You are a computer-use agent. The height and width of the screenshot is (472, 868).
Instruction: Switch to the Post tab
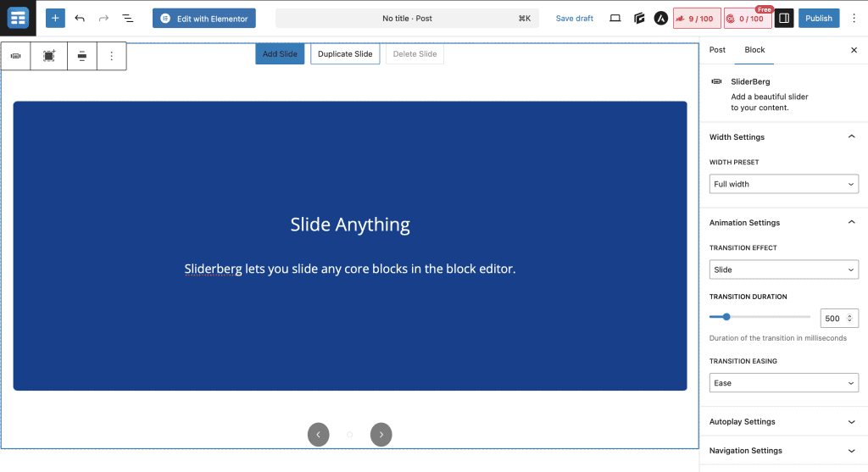(717, 50)
